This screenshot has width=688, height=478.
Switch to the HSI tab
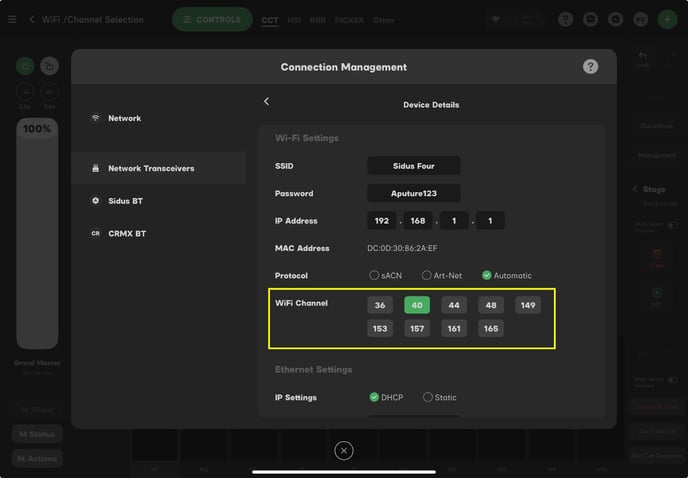coord(294,20)
